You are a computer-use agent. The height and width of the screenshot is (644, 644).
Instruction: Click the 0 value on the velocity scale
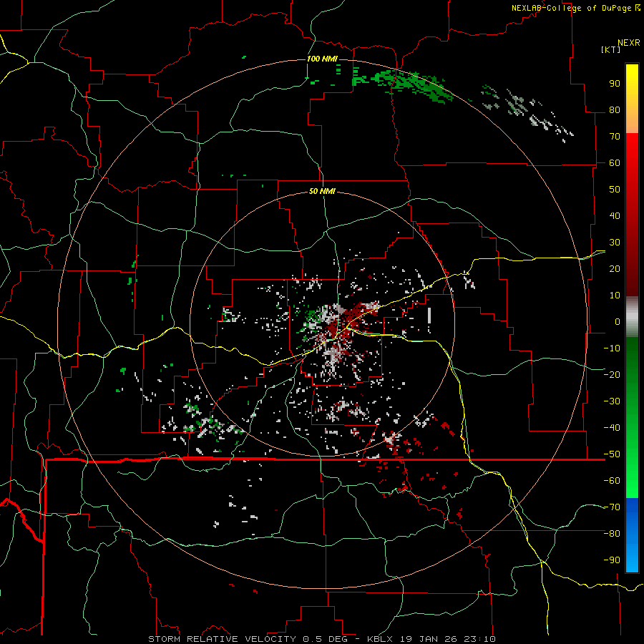618,322
